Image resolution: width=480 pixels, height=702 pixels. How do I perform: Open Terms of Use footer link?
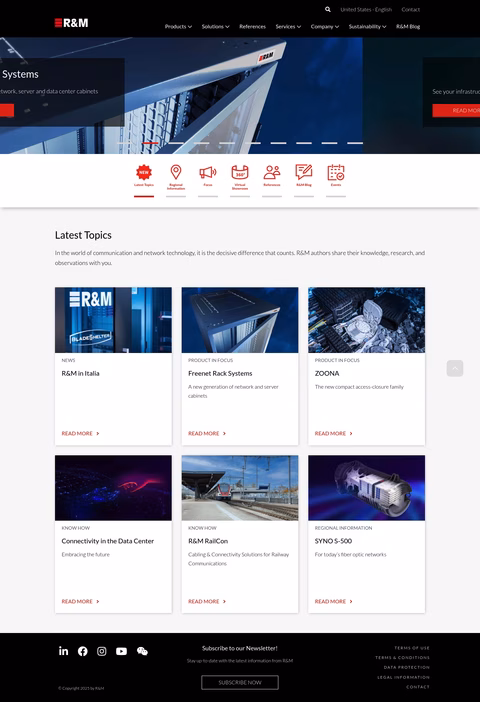pos(412,648)
